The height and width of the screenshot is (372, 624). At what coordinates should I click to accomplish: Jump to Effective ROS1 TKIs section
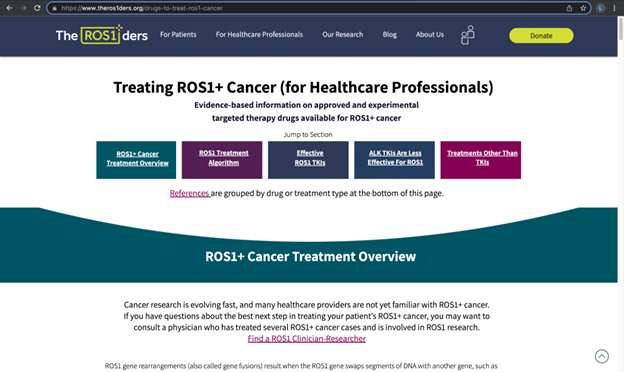(308, 160)
